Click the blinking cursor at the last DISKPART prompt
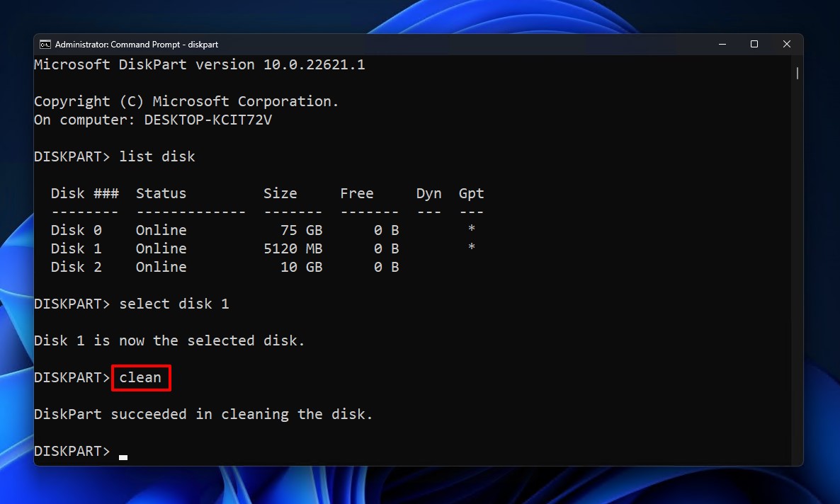840x504 pixels. pos(123,457)
